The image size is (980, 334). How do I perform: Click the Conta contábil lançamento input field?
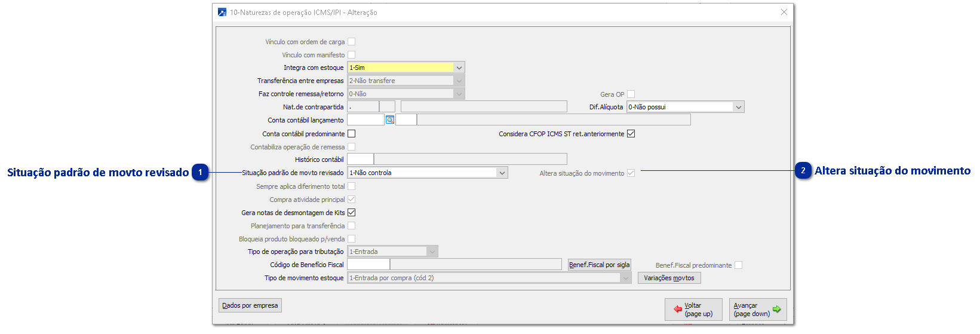click(365, 120)
